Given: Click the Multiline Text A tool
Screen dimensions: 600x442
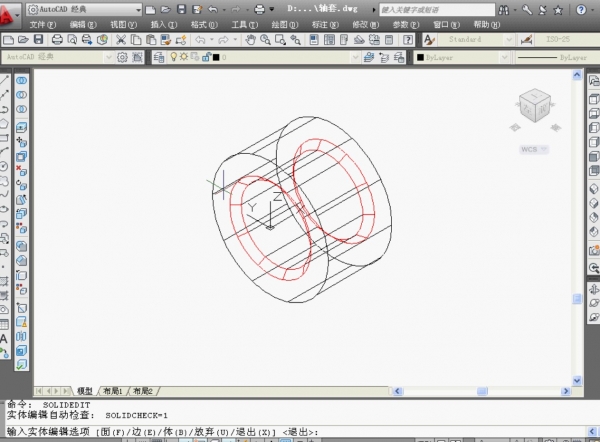Looking at the screenshot, I should pyautogui.click(x=4, y=339).
